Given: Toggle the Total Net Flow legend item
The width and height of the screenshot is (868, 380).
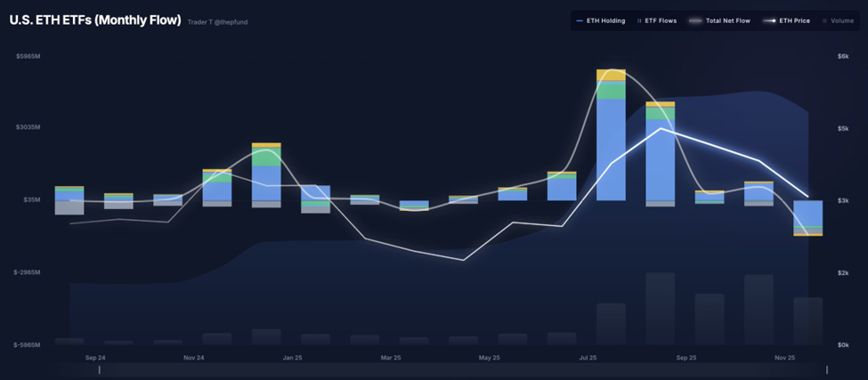Looking at the screenshot, I should pyautogui.click(x=719, y=21).
